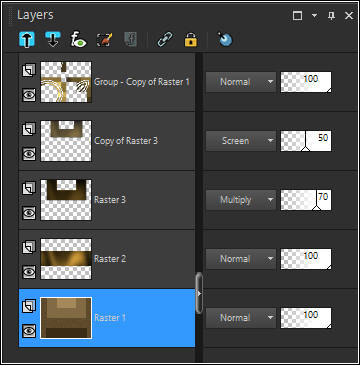Hide the Copy of Raster 3 layer
Screen dimensions: 360x365
29,154
